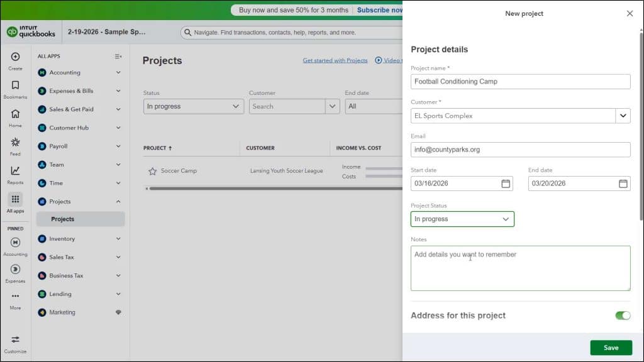Open the Start date calendar picker
The image size is (644, 362).
coord(507,183)
